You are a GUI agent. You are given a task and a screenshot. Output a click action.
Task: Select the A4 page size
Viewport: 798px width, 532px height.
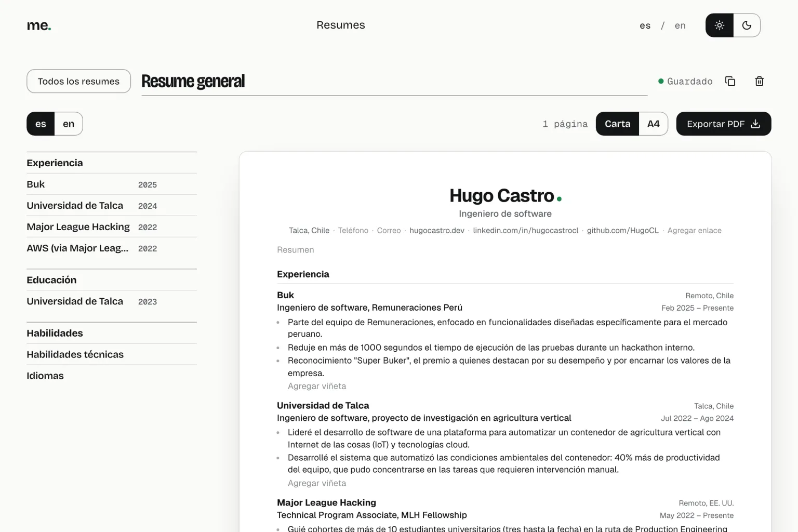point(654,124)
